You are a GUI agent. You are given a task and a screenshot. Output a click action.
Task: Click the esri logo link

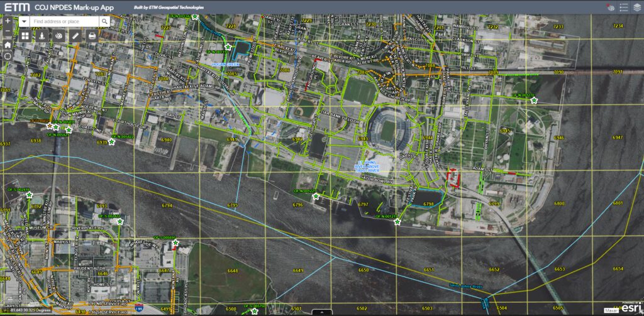coord(631,307)
